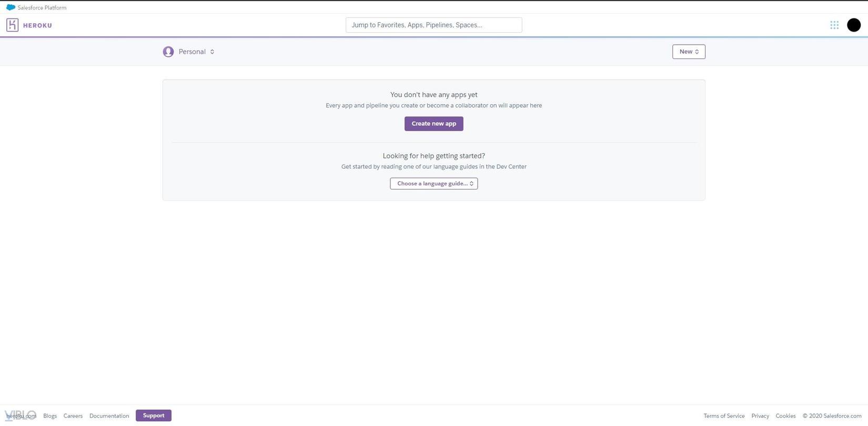868x426 pixels.
Task: Open the Choose a language guide dropdown
Action: [434, 183]
